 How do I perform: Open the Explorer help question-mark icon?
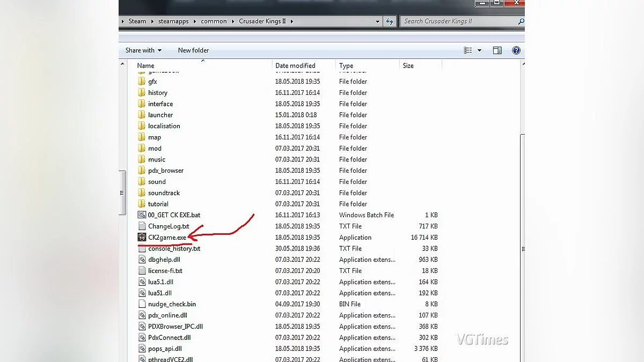(516, 50)
